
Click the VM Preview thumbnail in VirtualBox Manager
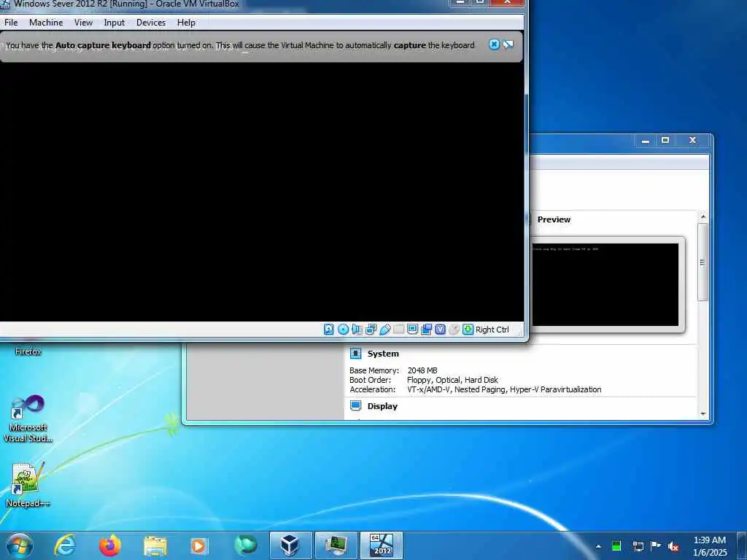tap(605, 285)
